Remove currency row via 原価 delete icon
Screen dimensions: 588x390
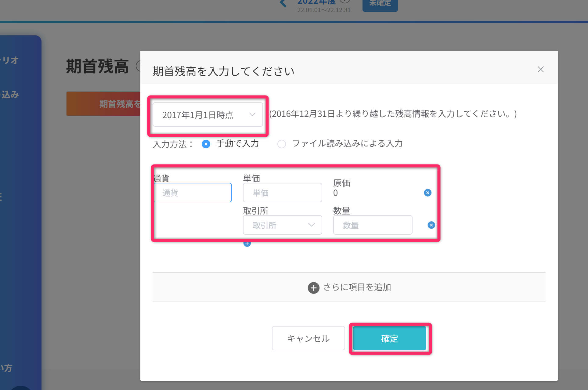pyautogui.click(x=427, y=193)
